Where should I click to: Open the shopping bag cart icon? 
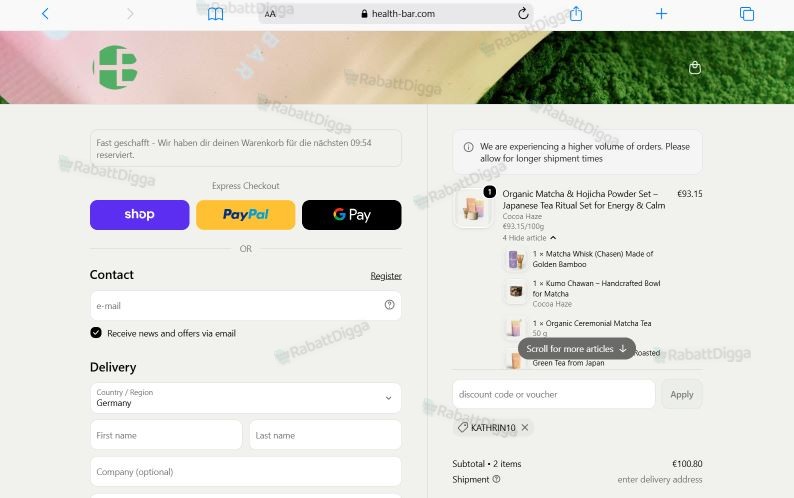695,67
